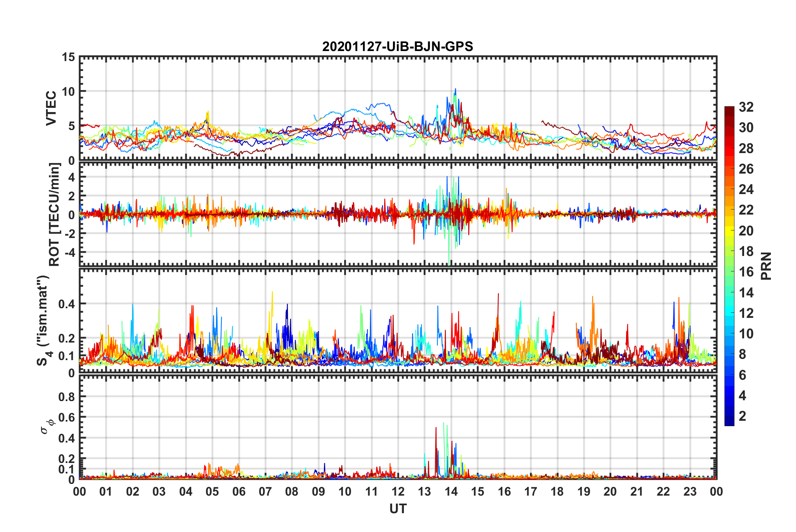The image size is (796, 532).
Task: Click the ROT axis tick label -4
Action: click(x=69, y=252)
